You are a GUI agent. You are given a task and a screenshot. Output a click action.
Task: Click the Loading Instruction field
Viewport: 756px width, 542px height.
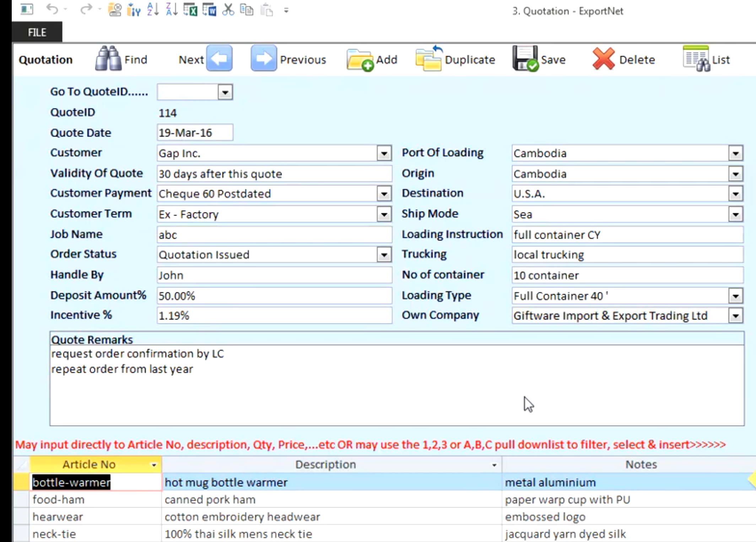tap(627, 235)
